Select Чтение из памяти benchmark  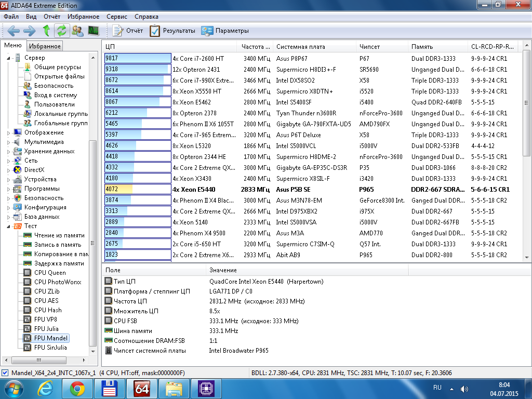coord(59,235)
